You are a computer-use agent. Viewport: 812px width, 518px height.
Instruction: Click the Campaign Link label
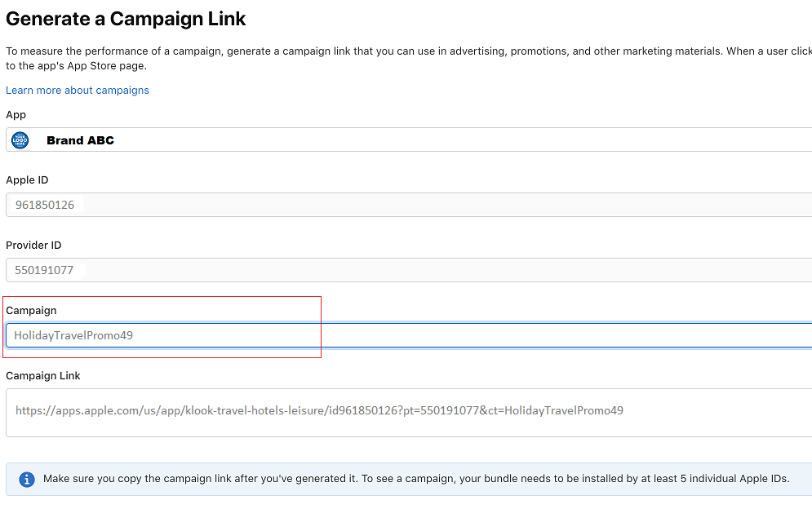(x=43, y=376)
